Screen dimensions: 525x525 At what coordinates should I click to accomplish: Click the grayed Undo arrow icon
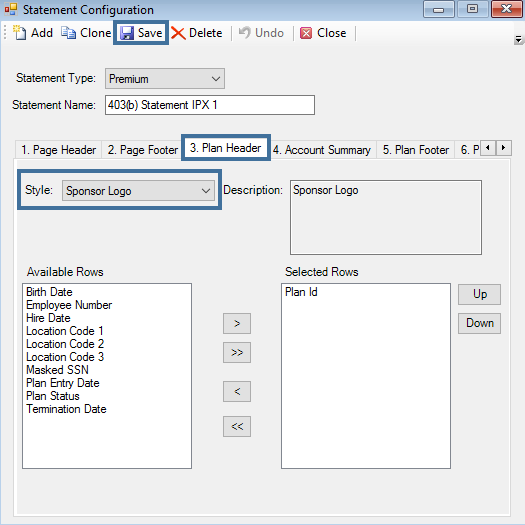[244, 33]
